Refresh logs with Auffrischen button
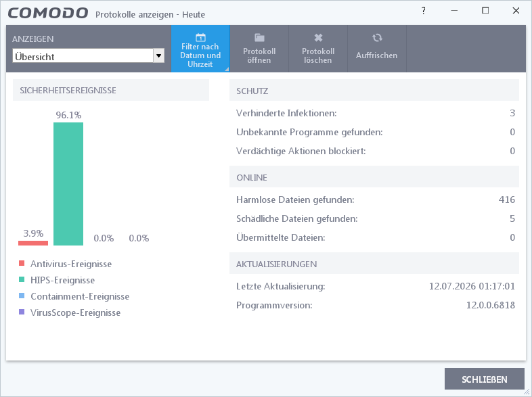This screenshot has height=397, width=532. tap(376, 49)
